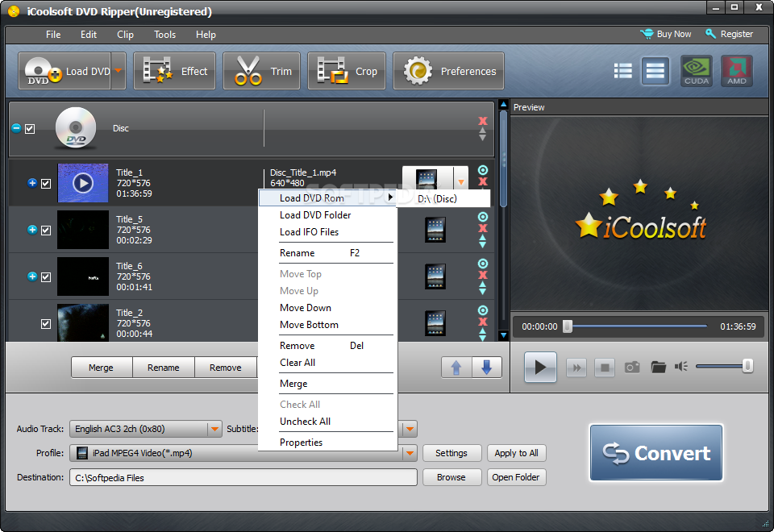Open Preferences from toolbar
This screenshot has height=532, width=774.
tap(449, 71)
